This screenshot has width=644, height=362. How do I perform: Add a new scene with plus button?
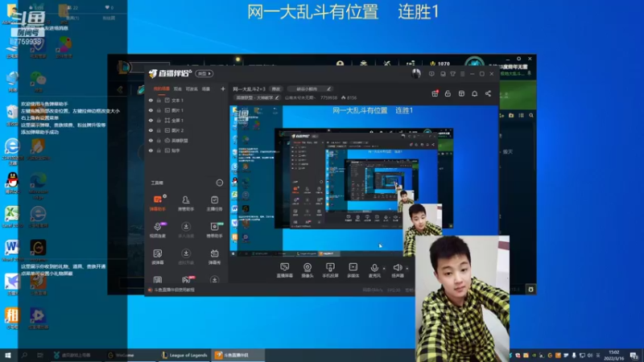(223, 88)
